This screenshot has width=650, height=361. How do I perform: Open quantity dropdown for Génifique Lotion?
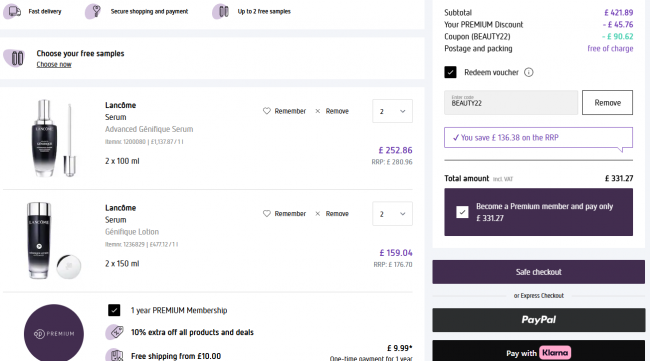coord(392,213)
